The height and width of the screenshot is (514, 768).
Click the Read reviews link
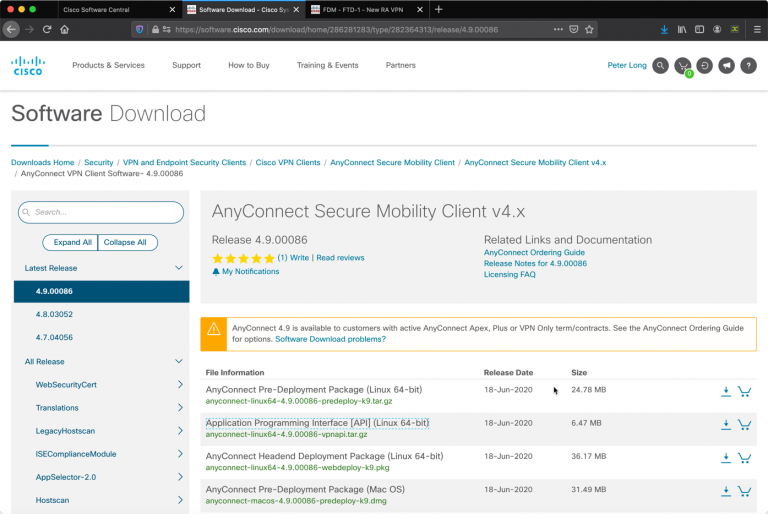click(340, 258)
